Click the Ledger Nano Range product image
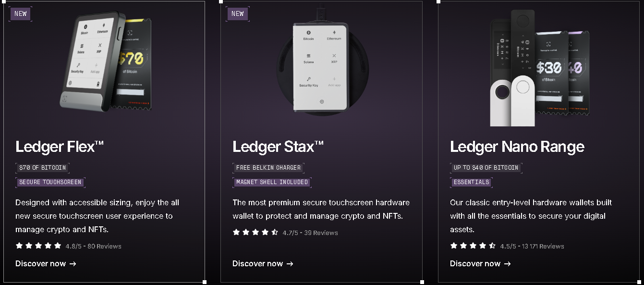 pyautogui.click(x=539, y=68)
